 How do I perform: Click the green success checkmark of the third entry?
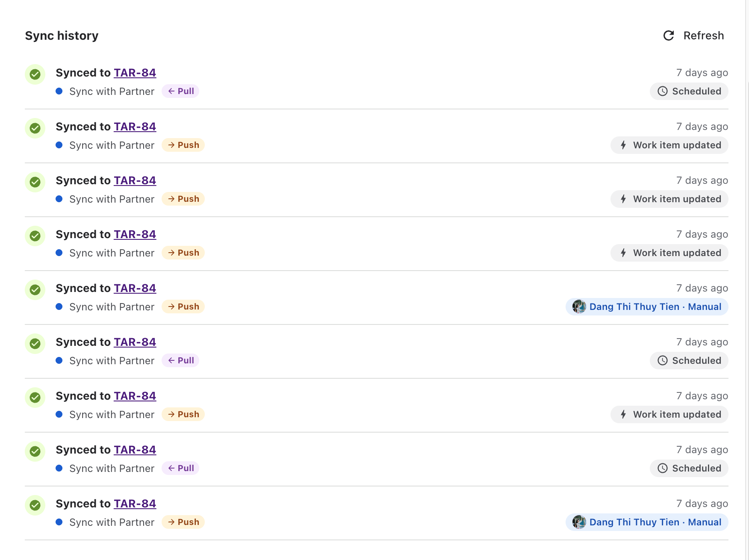[35, 182]
